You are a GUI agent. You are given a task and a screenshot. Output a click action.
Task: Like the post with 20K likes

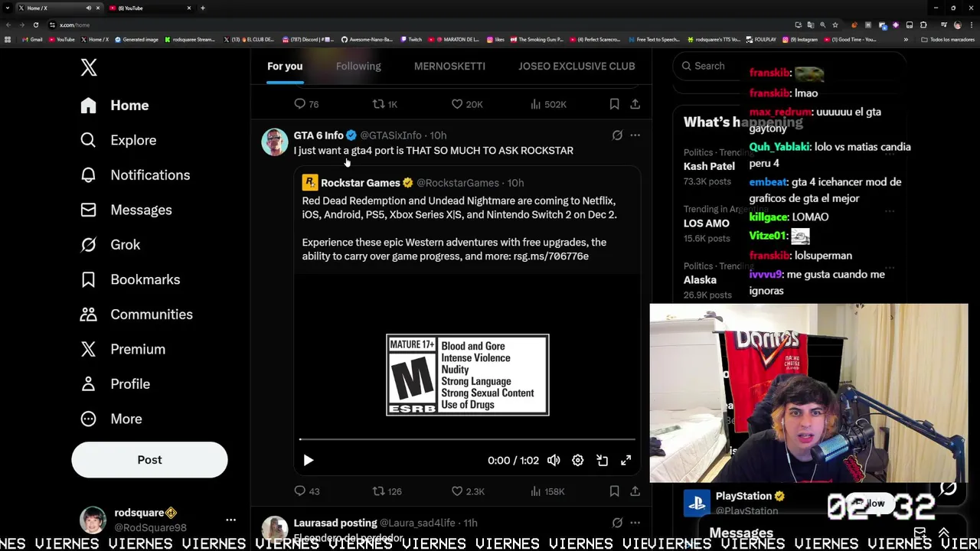point(457,104)
